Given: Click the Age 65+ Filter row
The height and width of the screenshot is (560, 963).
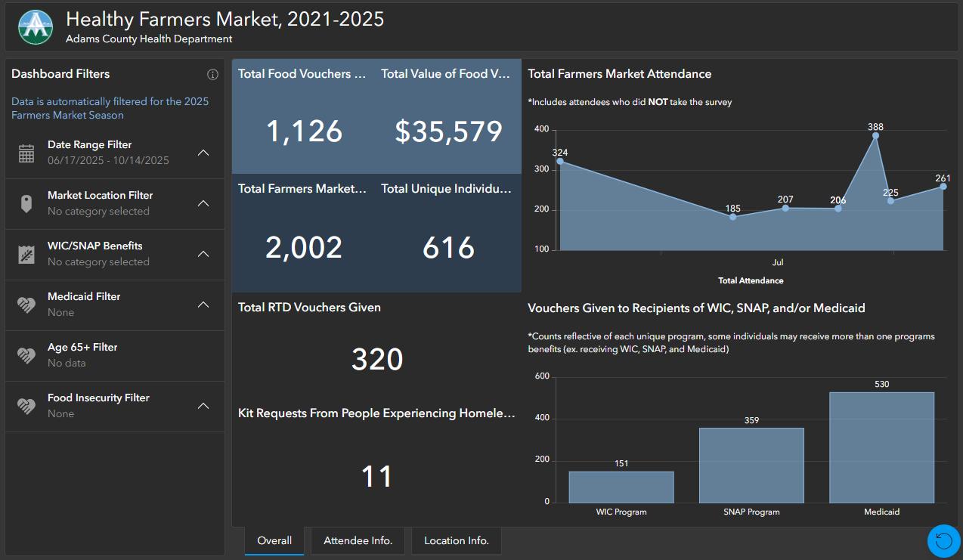Looking at the screenshot, I should pyautogui.click(x=115, y=356).
